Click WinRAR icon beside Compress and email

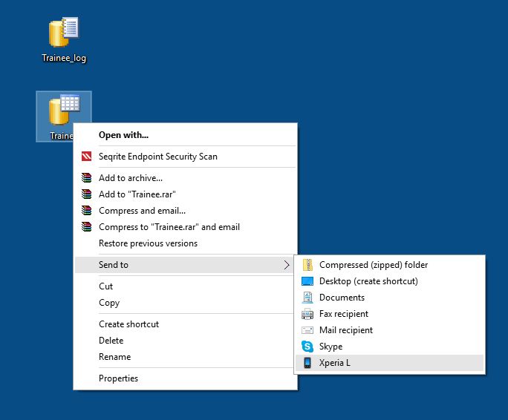(86, 211)
